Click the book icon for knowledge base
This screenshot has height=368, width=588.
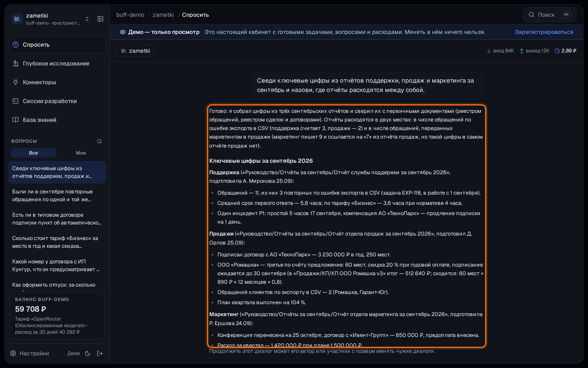(x=16, y=120)
